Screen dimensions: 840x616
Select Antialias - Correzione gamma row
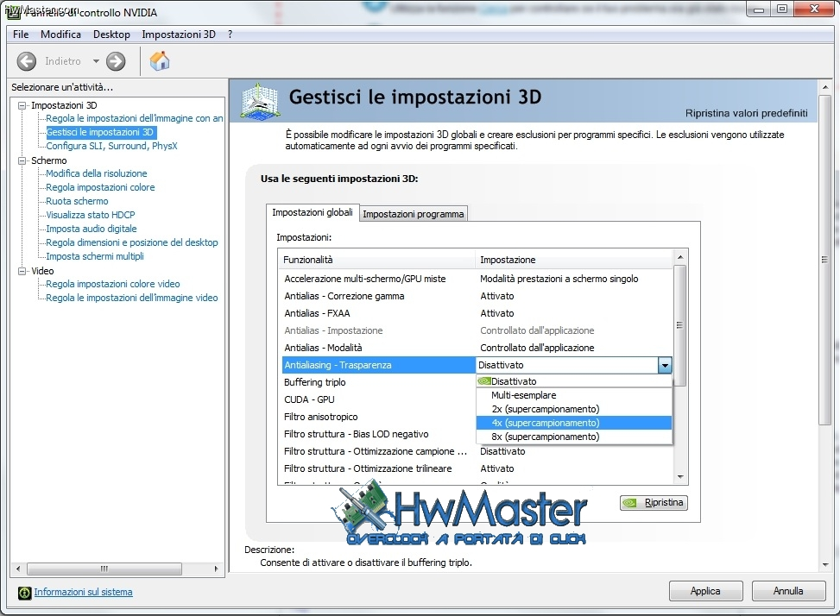click(x=477, y=296)
